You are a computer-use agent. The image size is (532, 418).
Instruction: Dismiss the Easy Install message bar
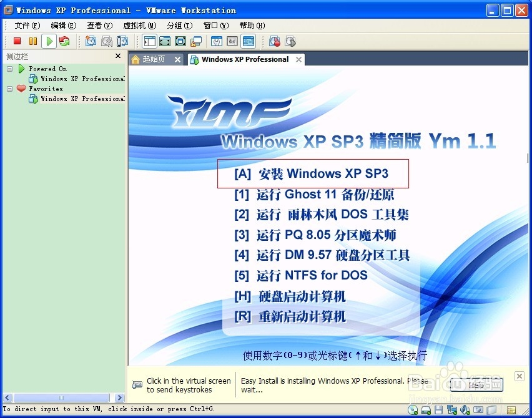pyautogui.click(x=519, y=376)
